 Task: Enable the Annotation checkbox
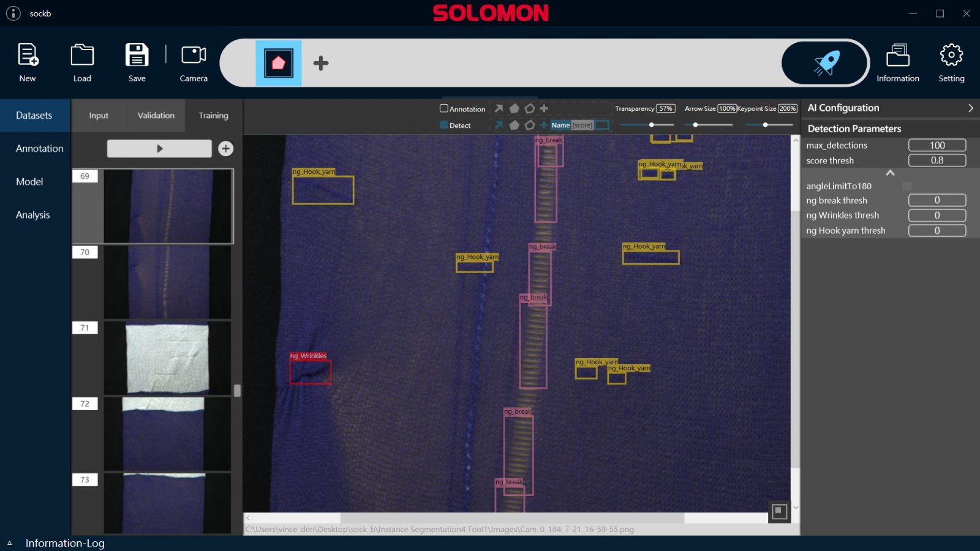(444, 108)
